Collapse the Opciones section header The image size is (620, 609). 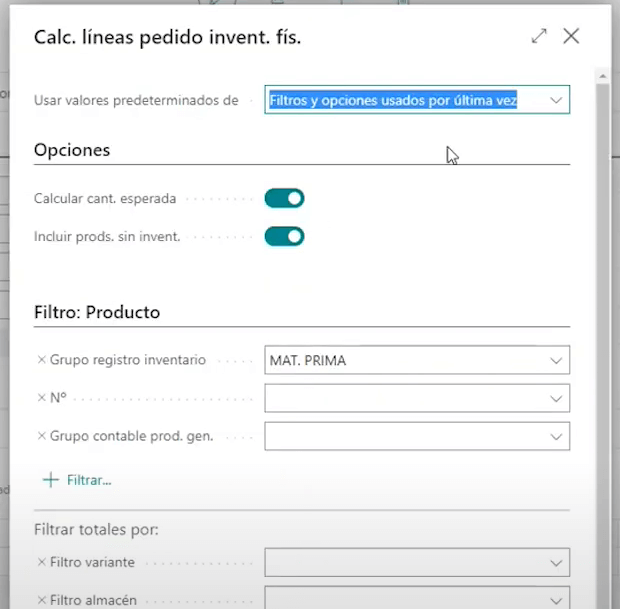72,150
